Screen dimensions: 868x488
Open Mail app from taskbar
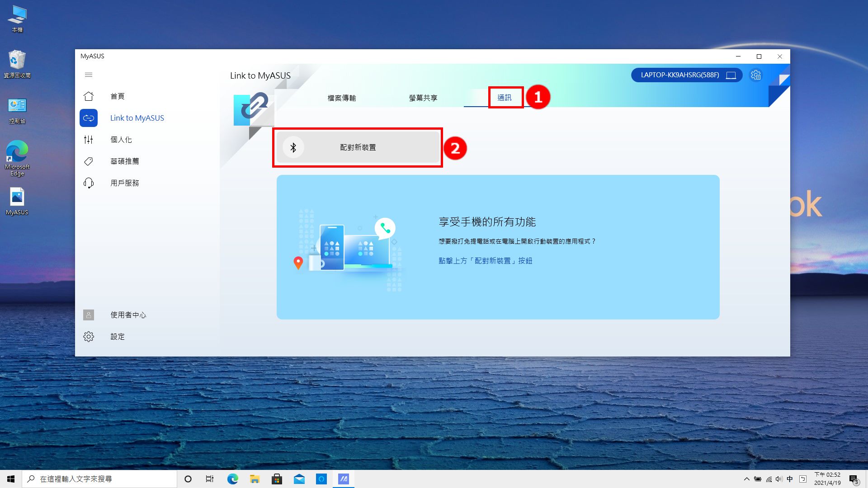299,479
